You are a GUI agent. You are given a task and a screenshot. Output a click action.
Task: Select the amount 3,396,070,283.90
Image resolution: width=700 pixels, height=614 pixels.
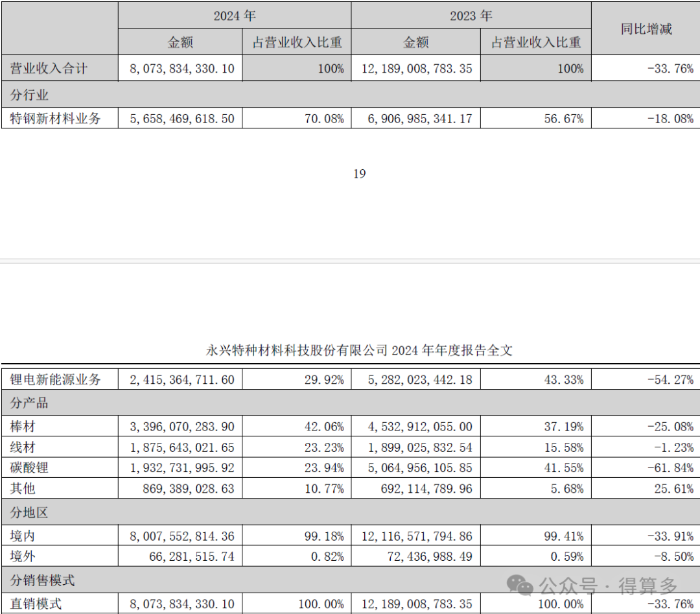tap(182, 427)
